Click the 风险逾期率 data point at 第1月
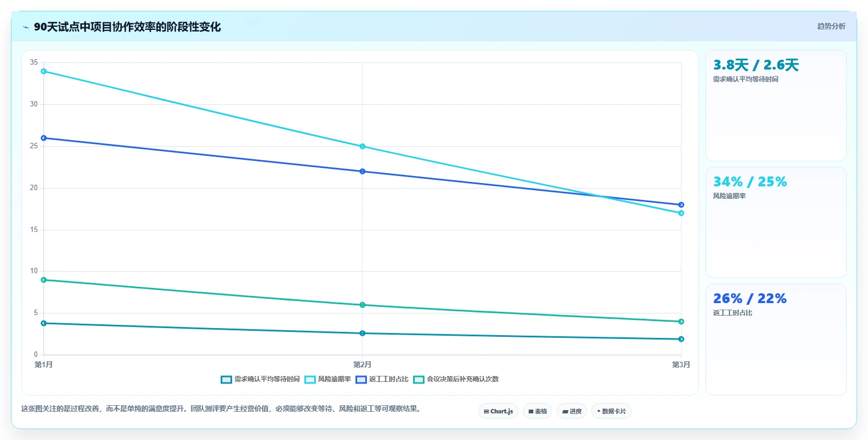Image resolution: width=868 pixels, height=440 pixels. click(x=44, y=71)
